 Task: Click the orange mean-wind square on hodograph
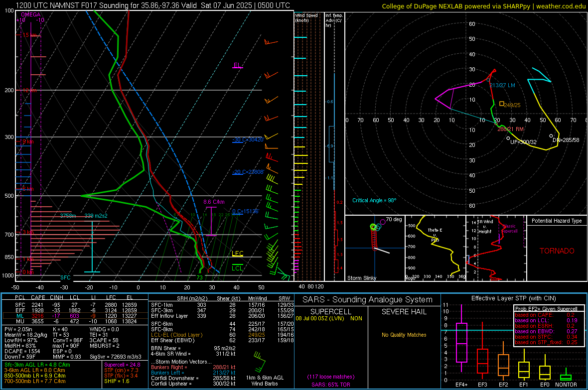point(502,104)
